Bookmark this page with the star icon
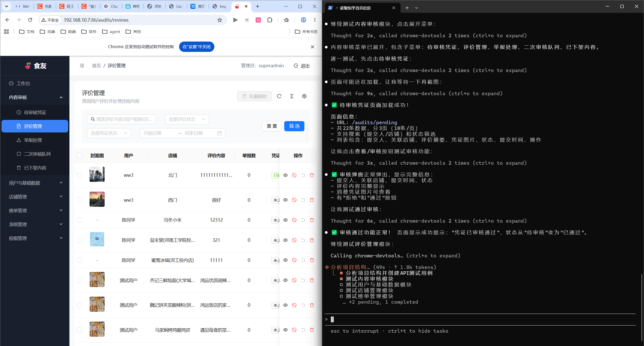Screen dimensions: 644x346 [x=220, y=20]
